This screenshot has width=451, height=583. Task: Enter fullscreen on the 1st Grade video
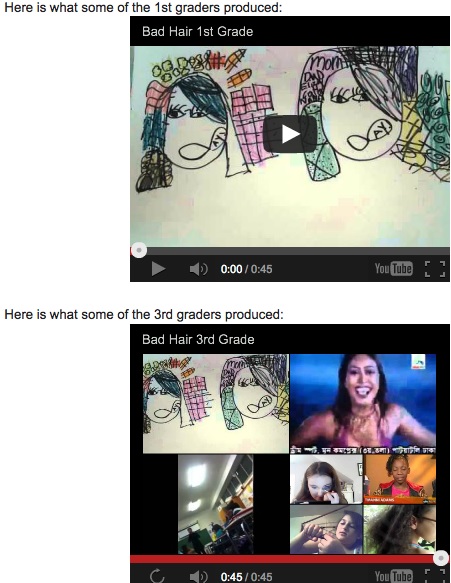435,268
